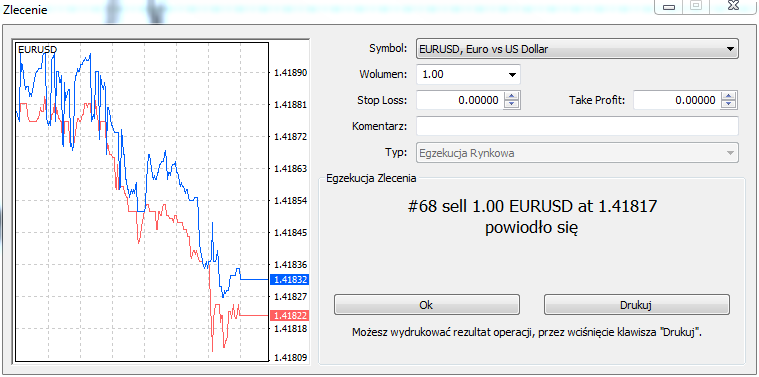Click the 1.41845 price axis value
The image size is (759, 377).
point(290,233)
